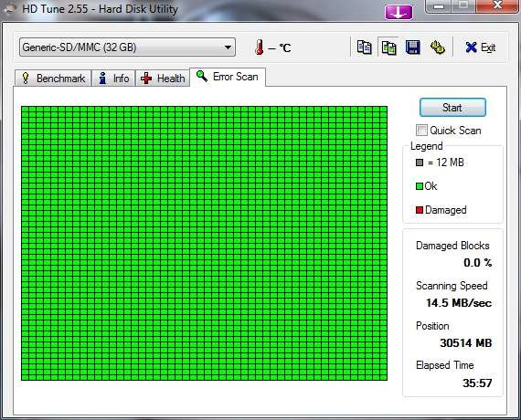Image resolution: width=521 pixels, height=420 pixels.
Task: Expand the drive selection dropdown arrow
Action: (x=228, y=47)
